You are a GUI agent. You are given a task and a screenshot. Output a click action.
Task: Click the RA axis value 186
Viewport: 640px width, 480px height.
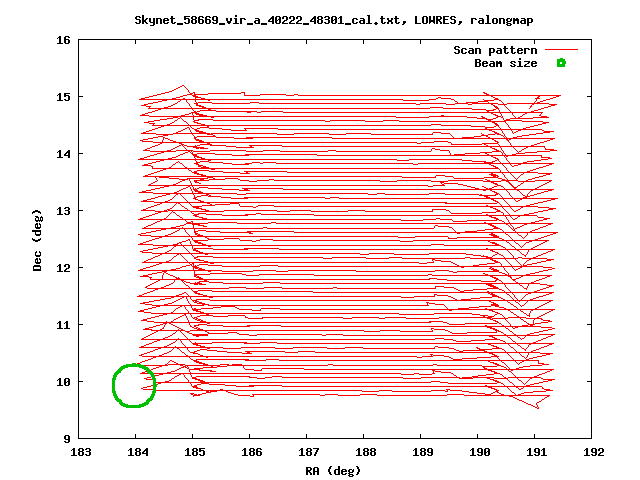[x=252, y=452]
